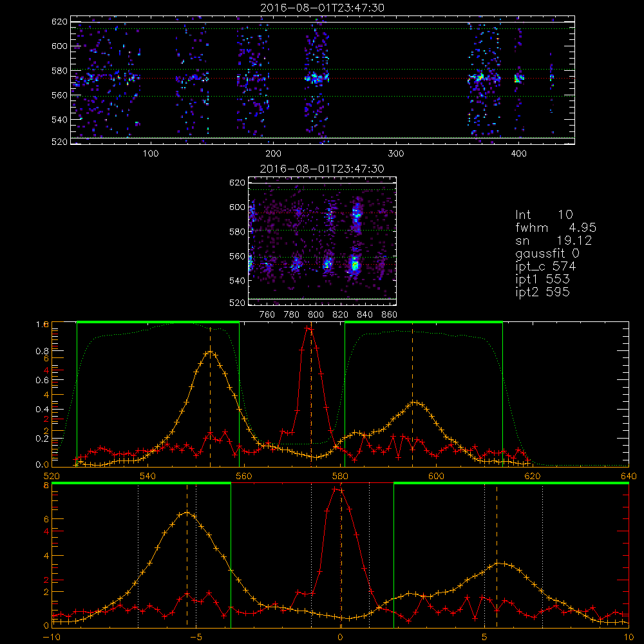Click the red central peak in third plot
The height and width of the screenshot is (644, 644).
(309, 328)
